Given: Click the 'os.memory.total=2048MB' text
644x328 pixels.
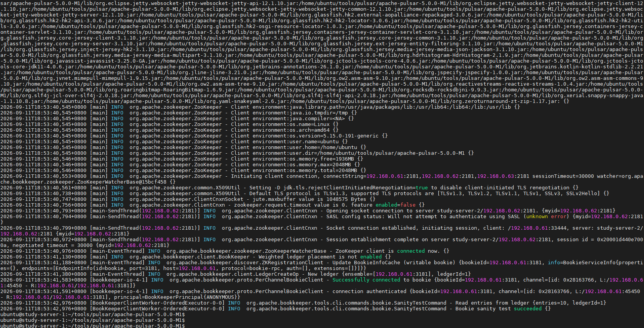Looking at the screenshot, I should pos(323,171).
